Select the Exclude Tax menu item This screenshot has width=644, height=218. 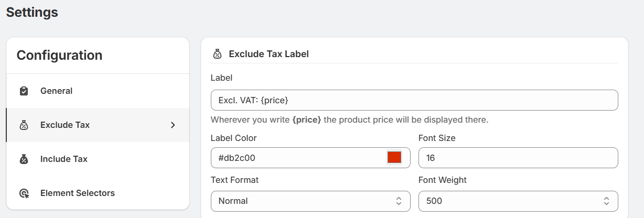point(65,125)
